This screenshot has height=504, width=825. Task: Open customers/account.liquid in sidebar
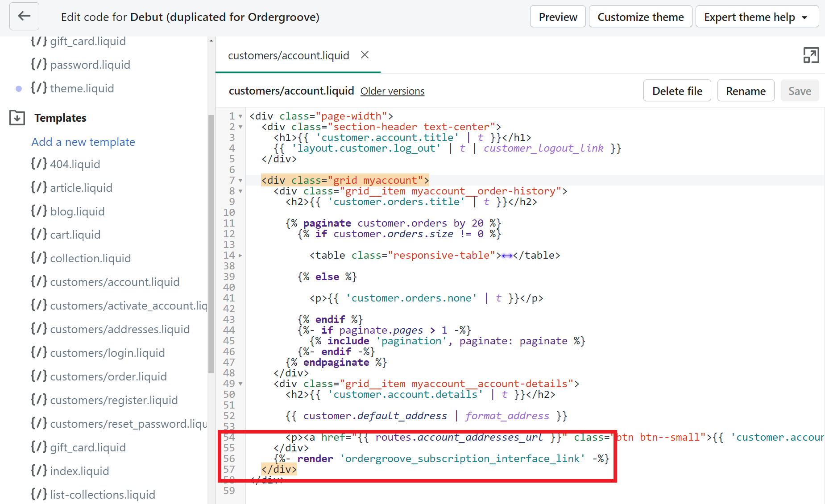(x=115, y=282)
